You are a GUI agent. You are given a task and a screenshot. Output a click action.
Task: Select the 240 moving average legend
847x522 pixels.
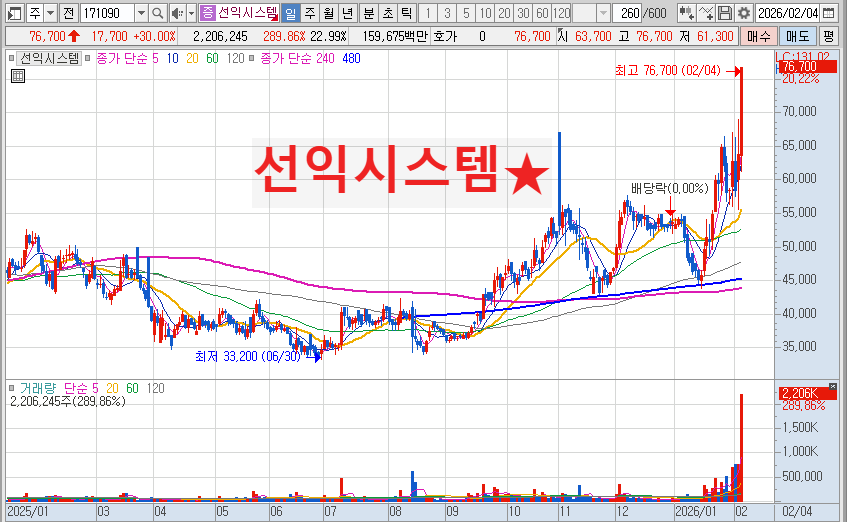coord(326,58)
